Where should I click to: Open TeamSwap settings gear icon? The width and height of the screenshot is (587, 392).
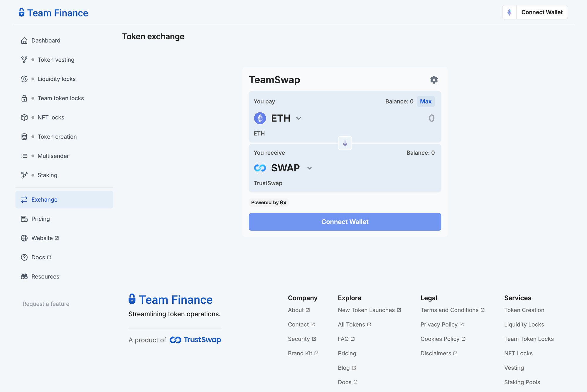click(x=434, y=80)
